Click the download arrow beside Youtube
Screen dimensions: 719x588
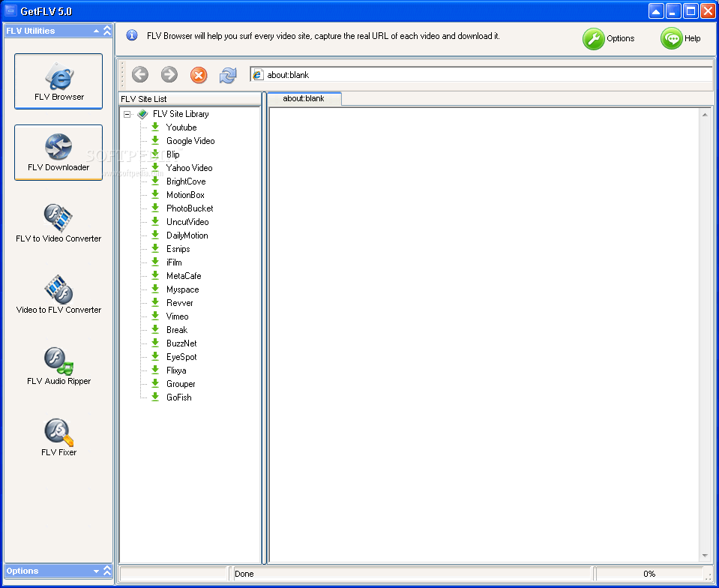[x=155, y=127]
